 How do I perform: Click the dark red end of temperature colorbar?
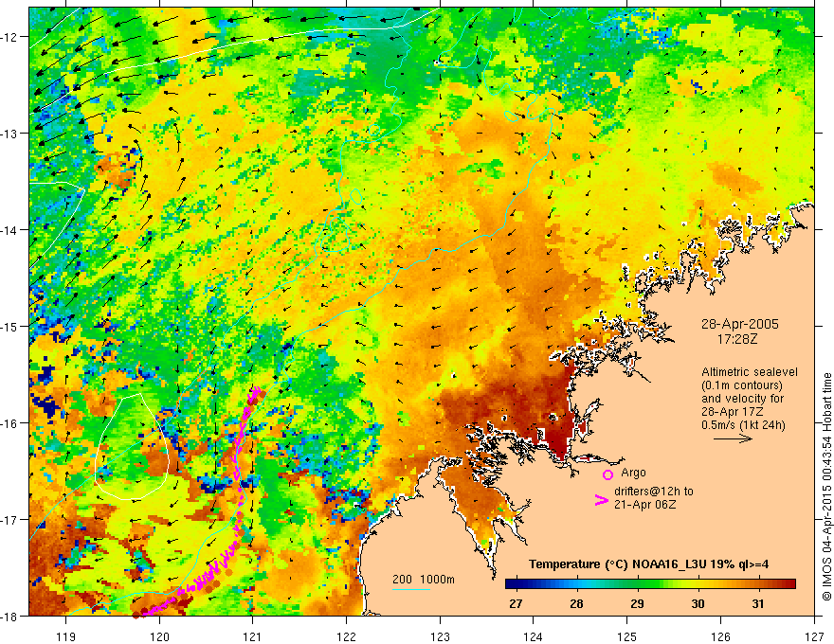click(x=791, y=583)
